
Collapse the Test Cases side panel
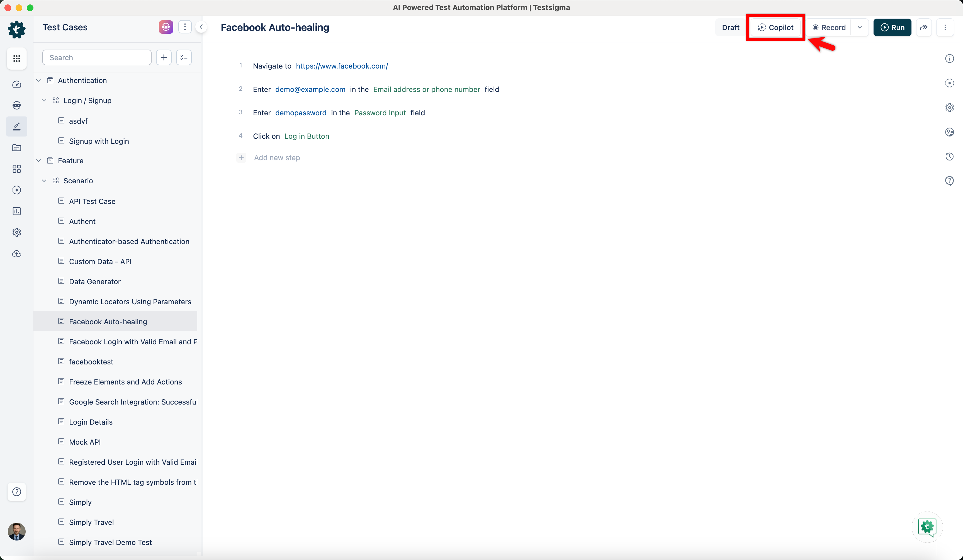[201, 27]
